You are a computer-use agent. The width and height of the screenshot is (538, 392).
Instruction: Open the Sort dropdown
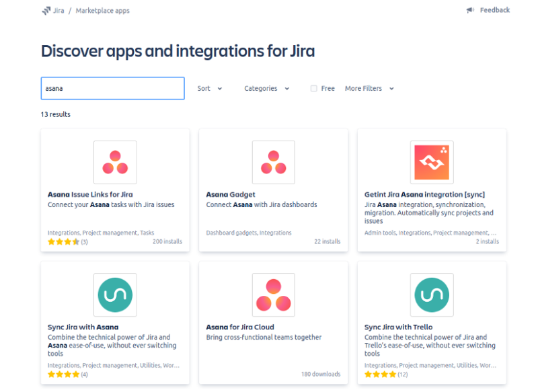point(208,88)
